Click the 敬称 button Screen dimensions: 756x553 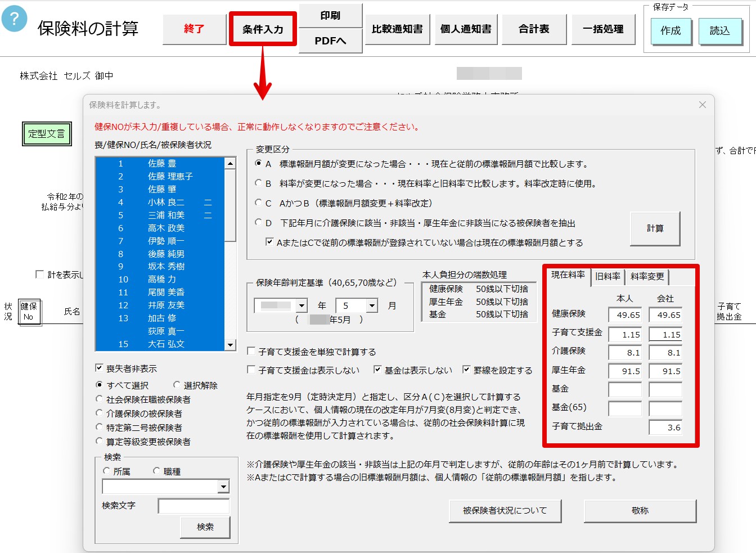[x=640, y=511]
